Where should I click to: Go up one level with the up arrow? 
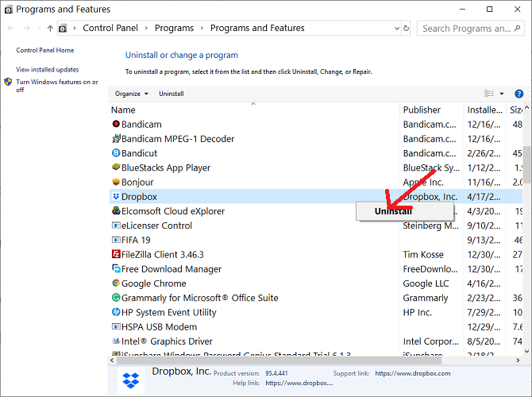coord(50,28)
